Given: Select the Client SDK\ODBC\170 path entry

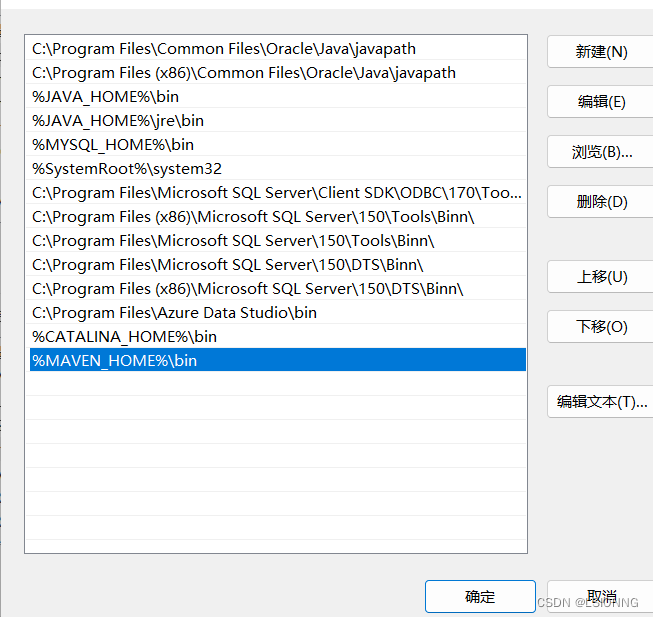Looking at the screenshot, I should click(x=278, y=193).
